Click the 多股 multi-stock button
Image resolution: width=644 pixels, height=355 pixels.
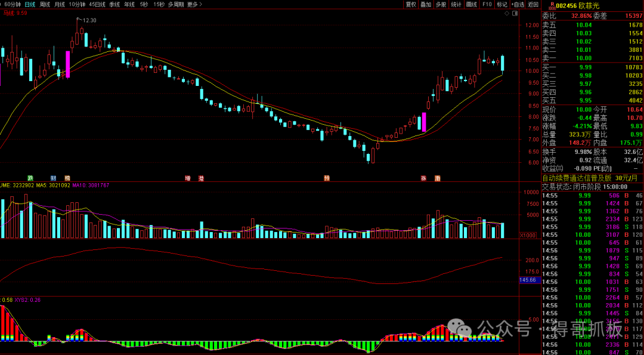pyautogui.click(x=441, y=5)
